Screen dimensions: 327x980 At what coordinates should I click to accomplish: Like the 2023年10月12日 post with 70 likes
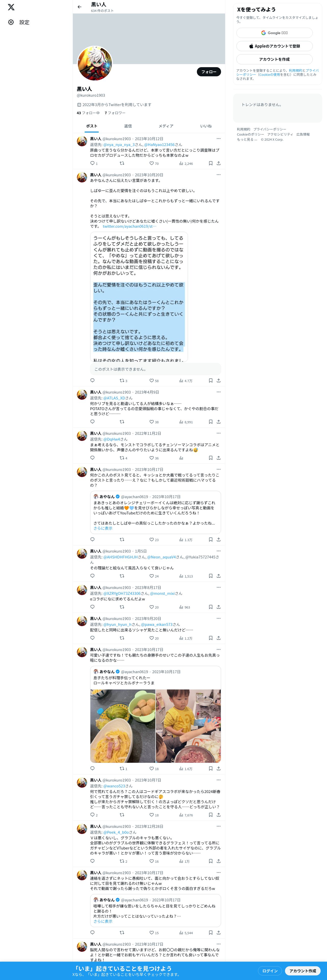click(154, 163)
